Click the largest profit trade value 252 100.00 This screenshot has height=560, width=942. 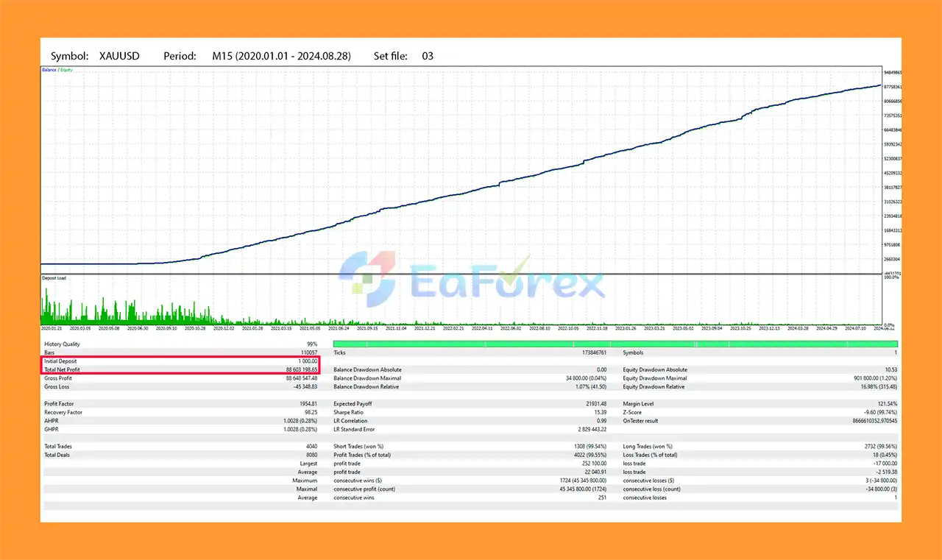tap(593, 464)
